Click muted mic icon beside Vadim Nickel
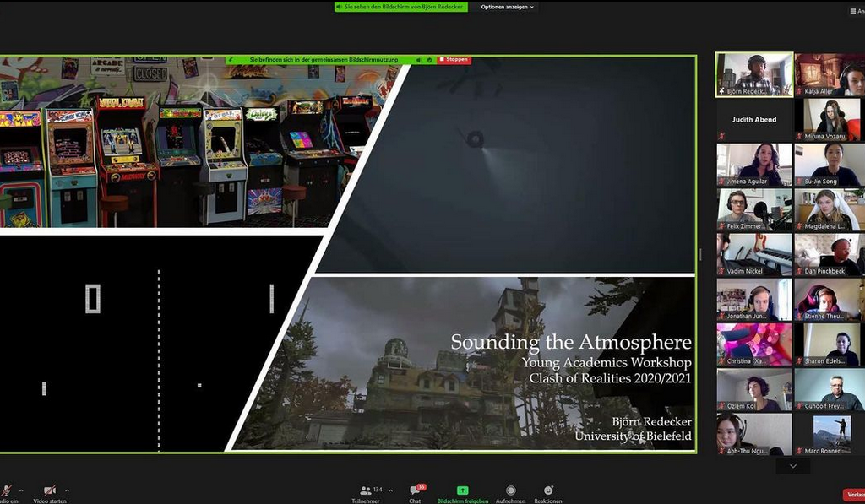 coord(721,271)
